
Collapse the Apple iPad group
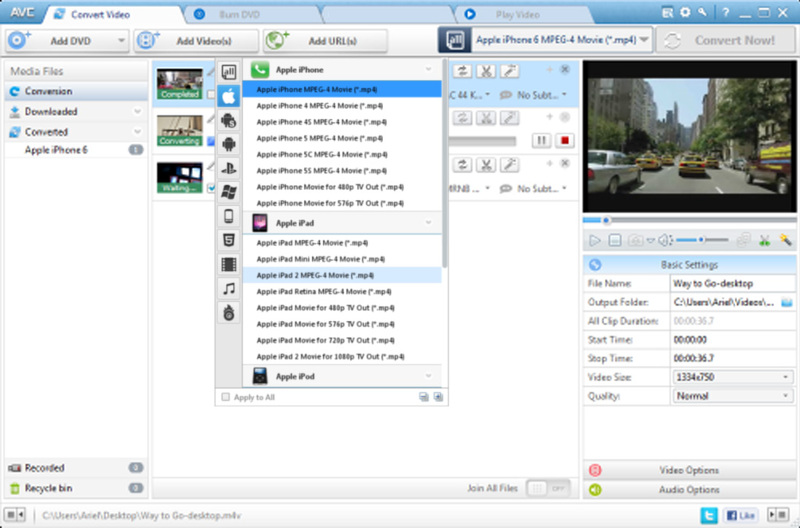pos(429,223)
